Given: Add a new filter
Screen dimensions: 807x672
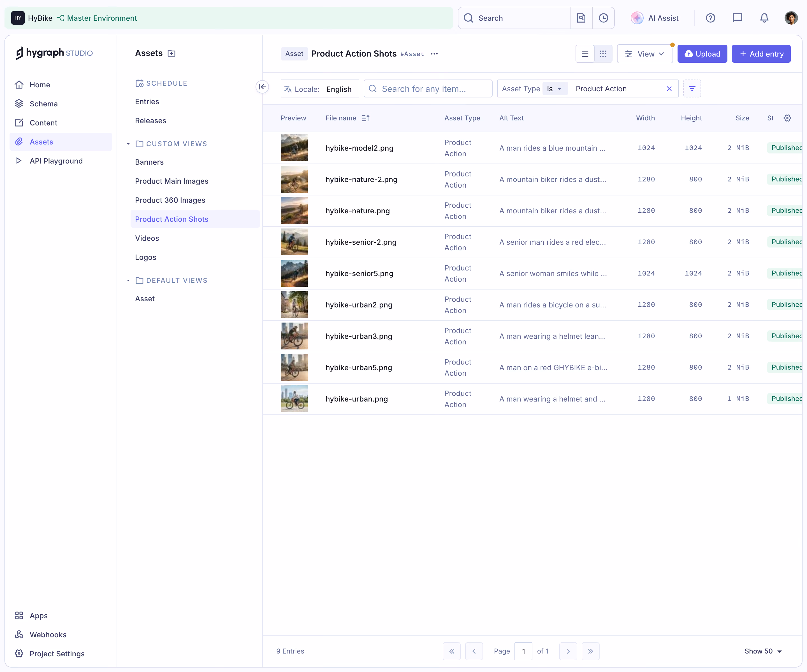Looking at the screenshot, I should tap(692, 89).
